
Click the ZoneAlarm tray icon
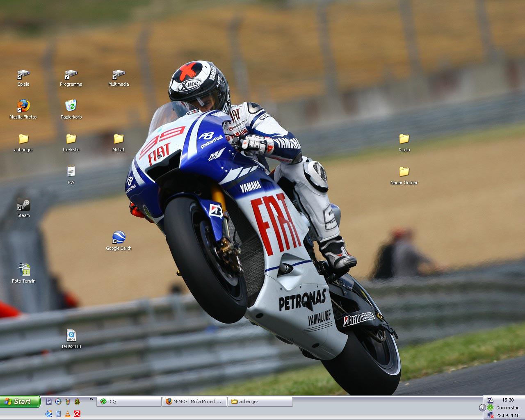tap(490, 400)
